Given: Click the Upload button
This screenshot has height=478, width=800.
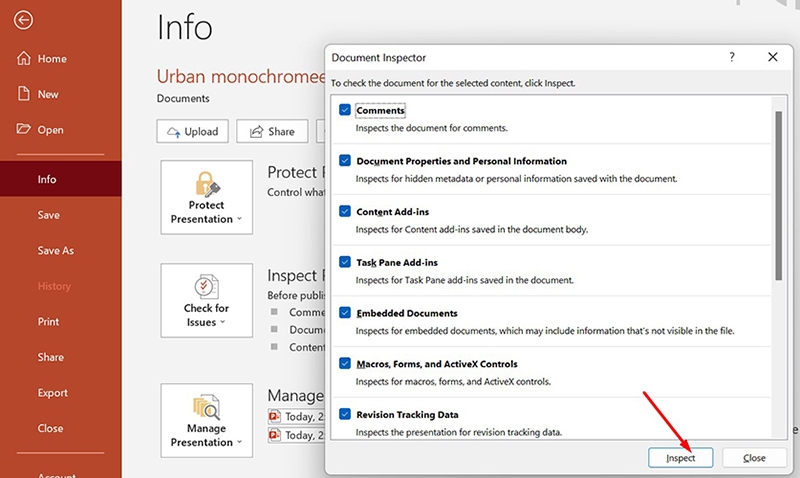Looking at the screenshot, I should tap(193, 132).
